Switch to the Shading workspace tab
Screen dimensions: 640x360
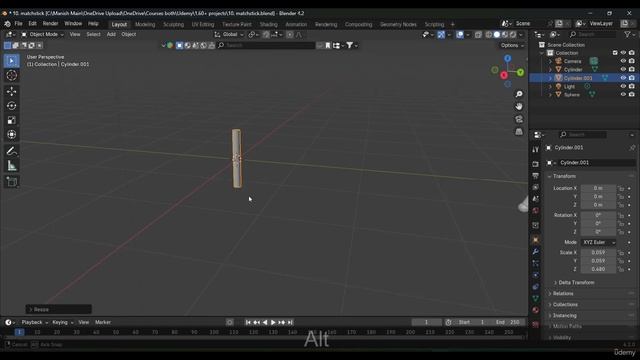(268, 24)
